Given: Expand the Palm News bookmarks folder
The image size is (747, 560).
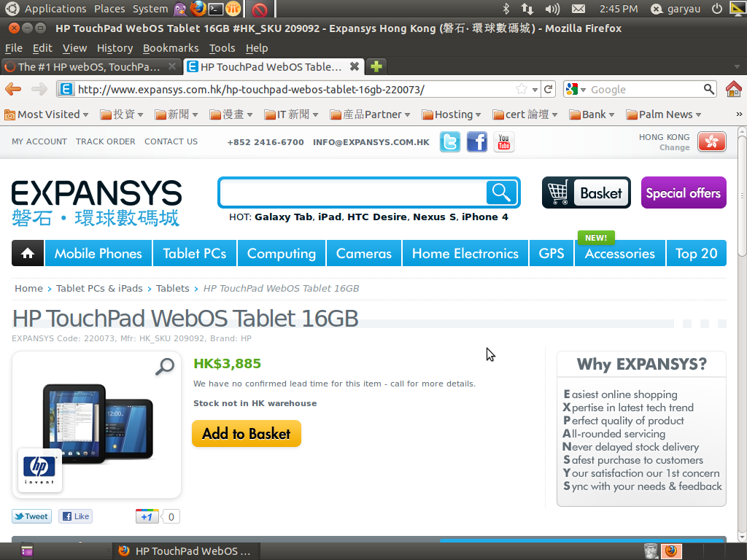Looking at the screenshot, I should 664,114.
